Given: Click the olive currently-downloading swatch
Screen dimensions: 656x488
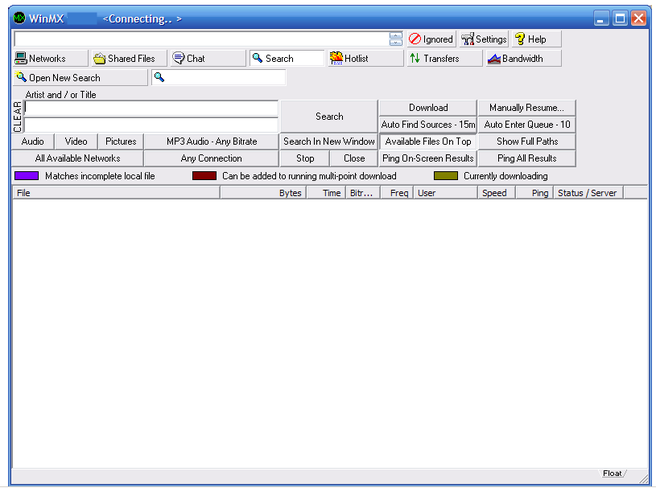Looking at the screenshot, I should (446, 176).
